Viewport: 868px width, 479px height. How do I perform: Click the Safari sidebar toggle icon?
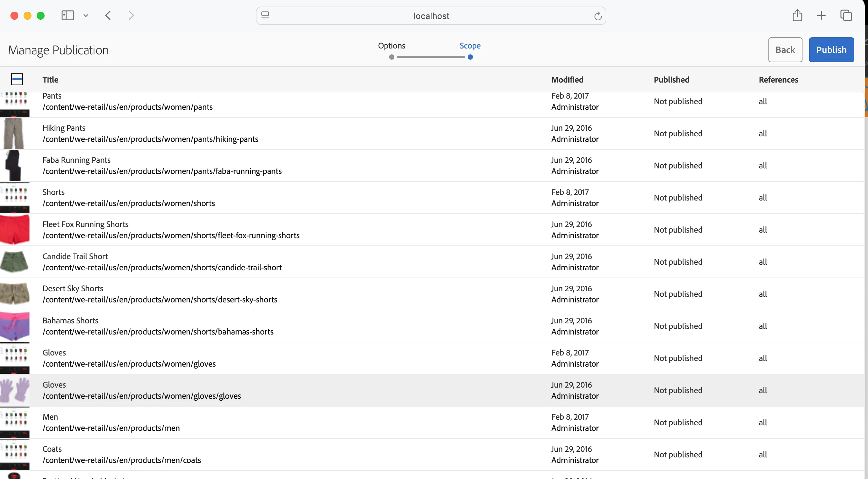pos(67,15)
